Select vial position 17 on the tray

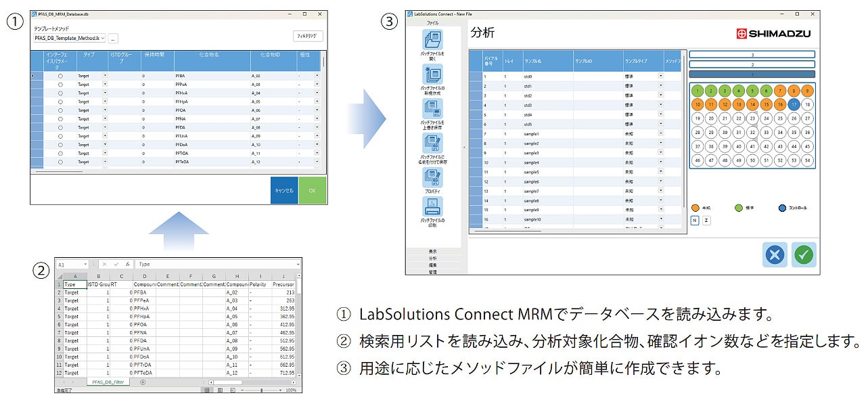pos(794,104)
